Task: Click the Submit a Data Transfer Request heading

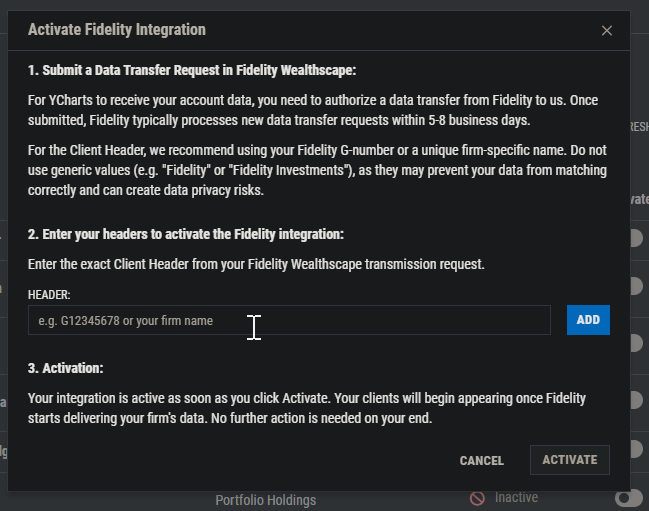Action: coord(192,70)
